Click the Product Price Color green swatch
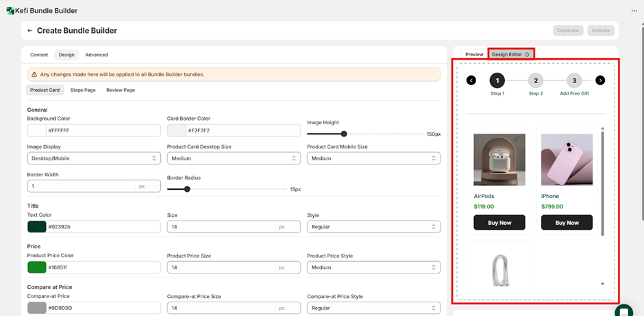This screenshot has width=644, height=316. pos(37,267)
